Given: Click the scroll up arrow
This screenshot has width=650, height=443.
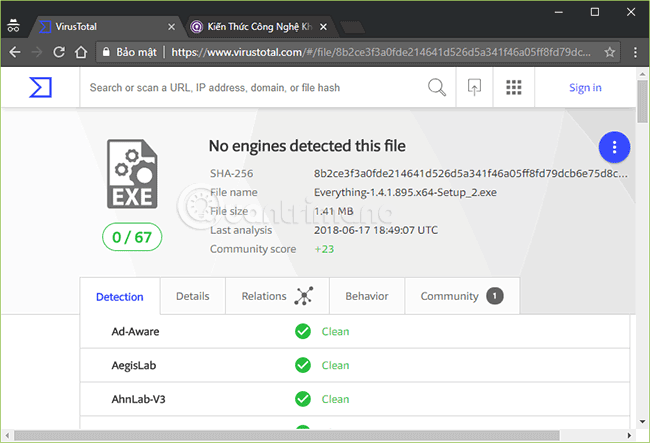Looking at the screenshot, I should [x=642, y=74].
